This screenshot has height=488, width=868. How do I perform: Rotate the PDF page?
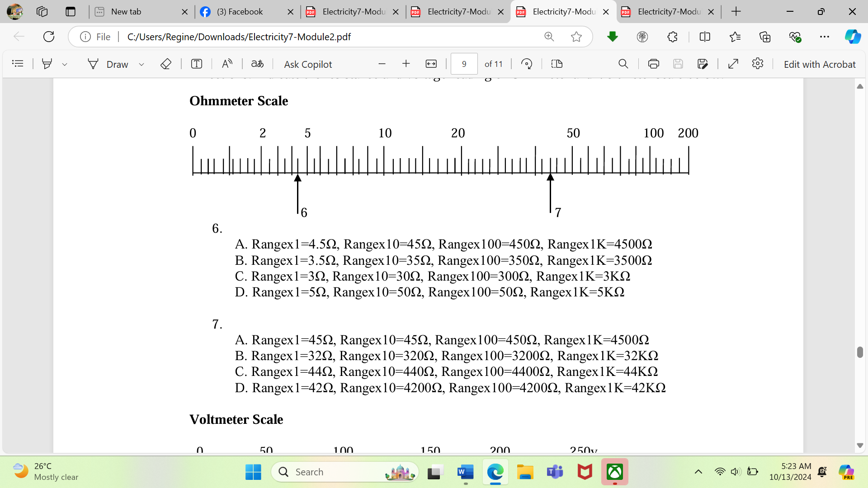tap(527, 64)
